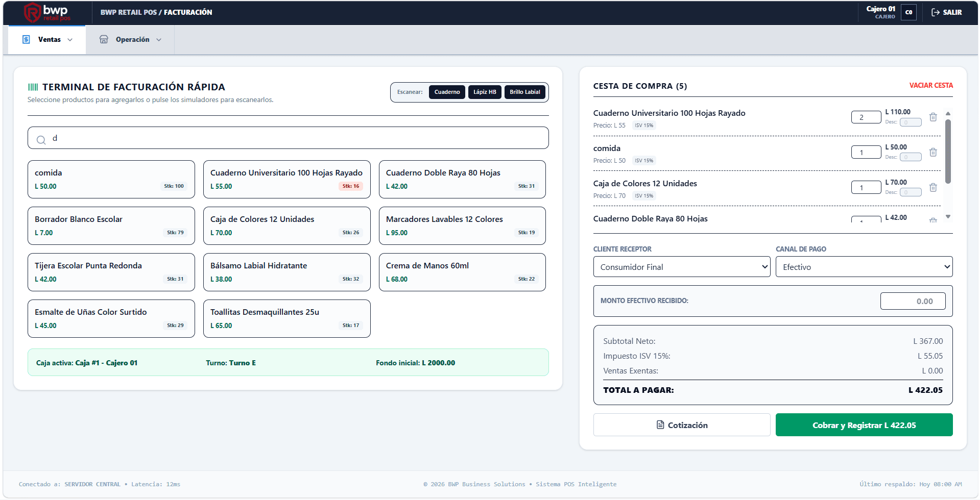Click the cart list scroll-up arrow
This screenshot has width=980, height=500.
coord(948,113)
